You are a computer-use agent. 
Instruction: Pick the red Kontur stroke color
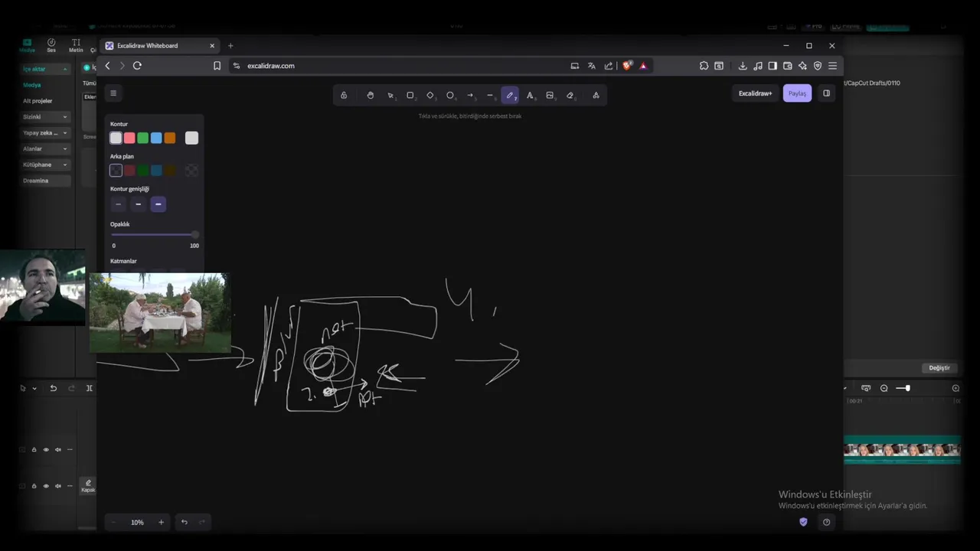pyautogui.click(x=129, y=138)
